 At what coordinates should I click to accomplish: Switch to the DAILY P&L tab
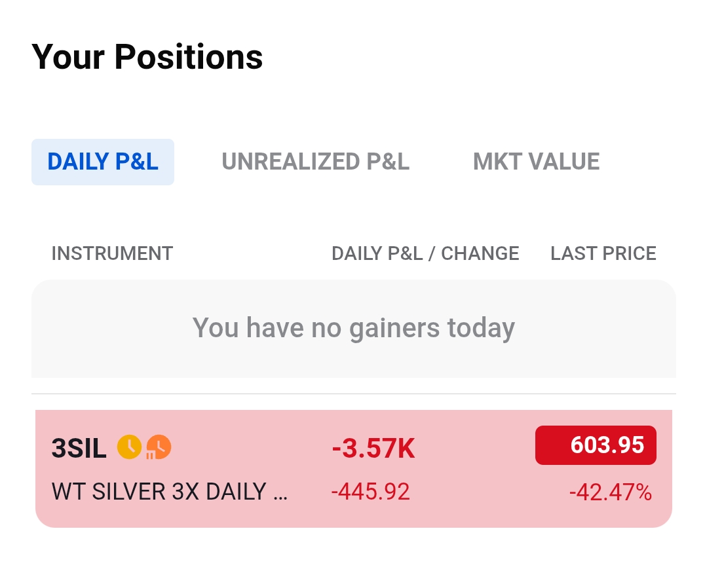[103, 162]
